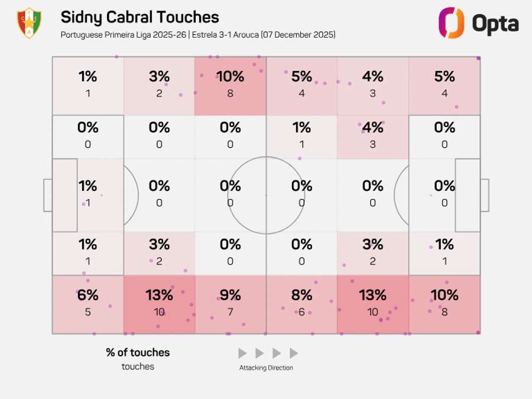
Task: Click the Opta logo symbol
Action: coord(451,23)
